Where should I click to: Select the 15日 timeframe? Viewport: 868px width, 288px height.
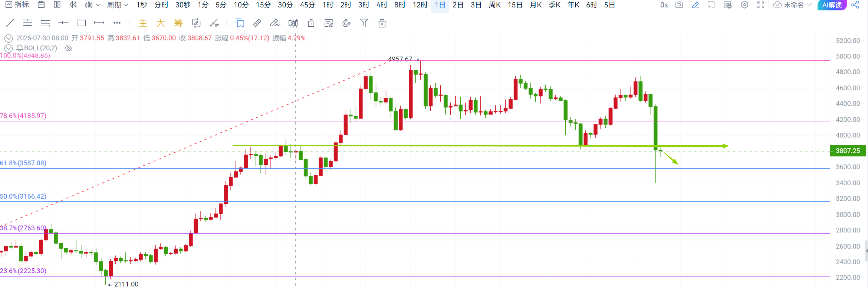click(x=515, y=5)
